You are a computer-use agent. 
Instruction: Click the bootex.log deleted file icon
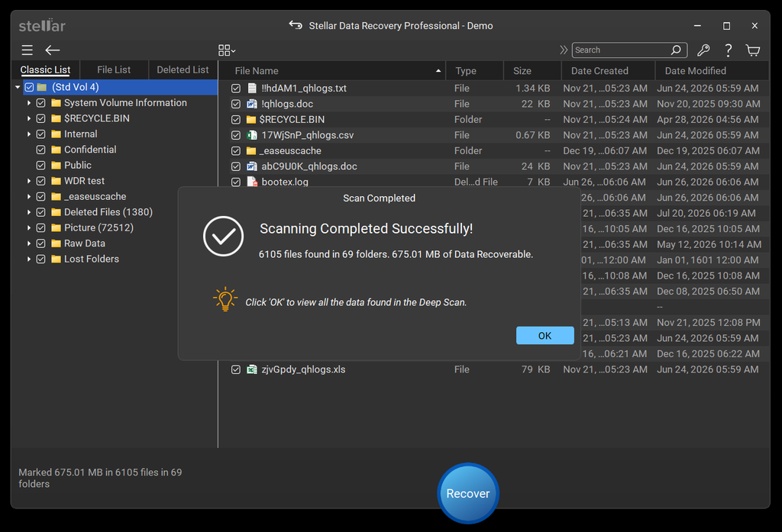click(x=252, y=182)
